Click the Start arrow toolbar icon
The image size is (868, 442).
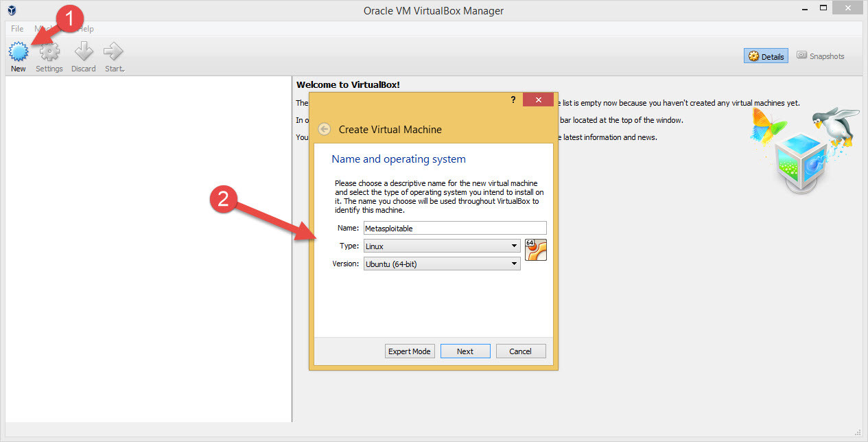click(x=114, y=52)
